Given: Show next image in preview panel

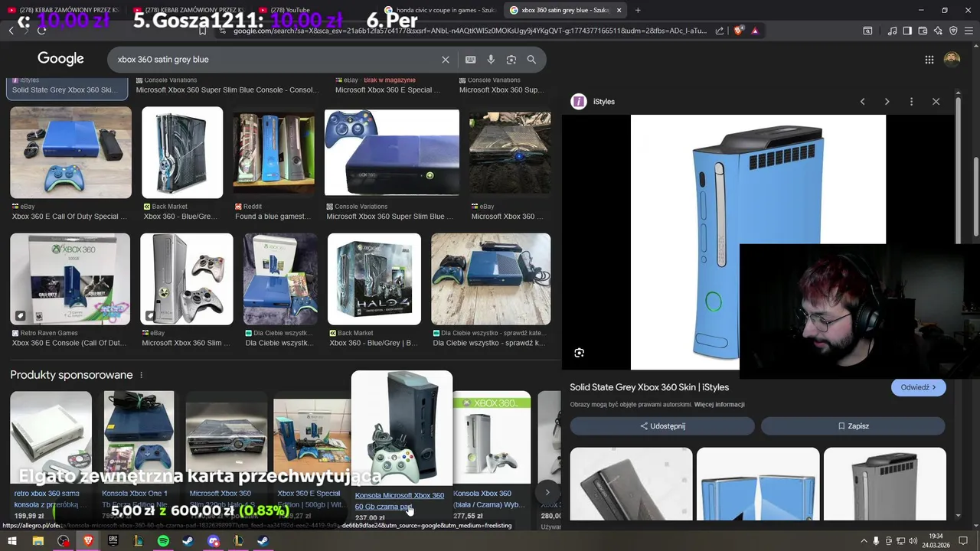Looking at the screenshot, I should [x=887, y=102].
